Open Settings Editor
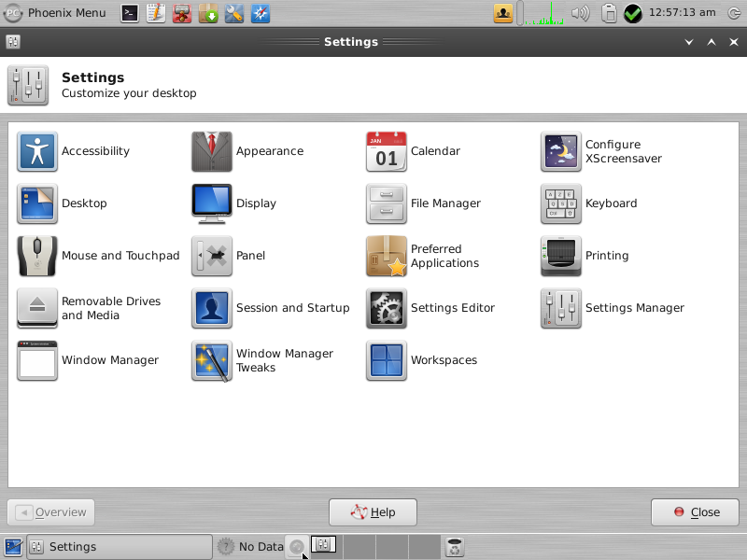 (430, 309)
